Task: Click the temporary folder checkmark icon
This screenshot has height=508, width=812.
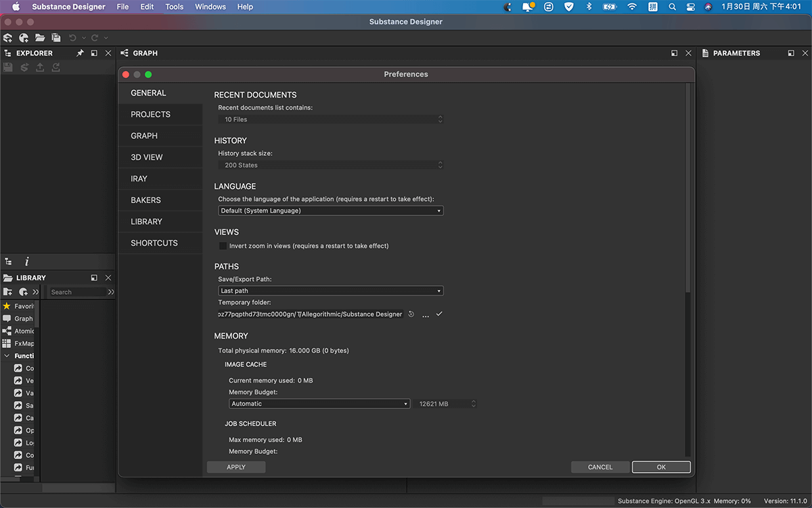Action: tap(439, 314)
